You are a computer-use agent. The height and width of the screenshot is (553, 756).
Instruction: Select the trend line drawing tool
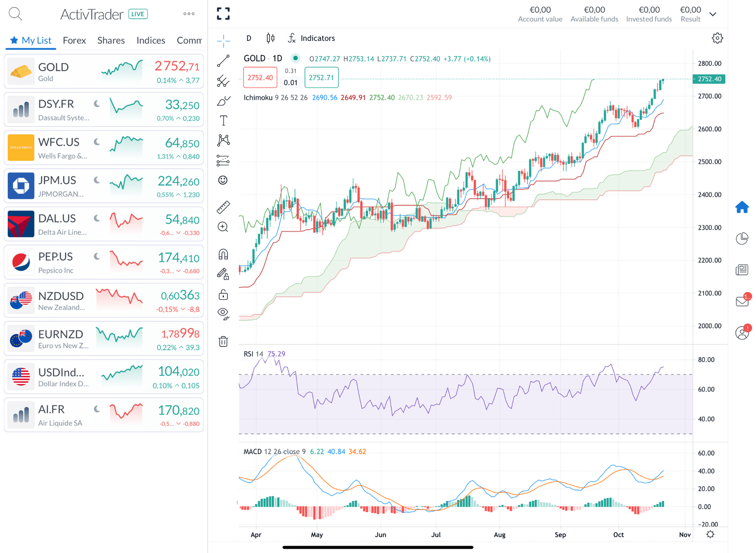(x=223, y=61)
